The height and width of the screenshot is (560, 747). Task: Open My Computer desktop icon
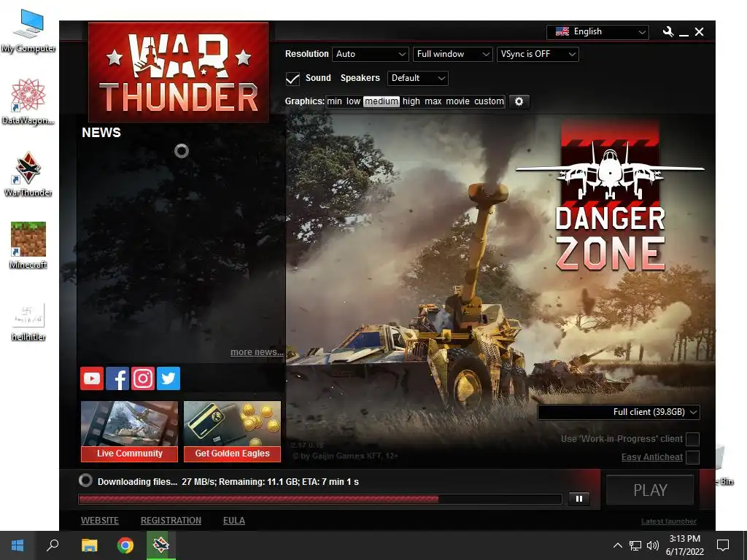point(28,31)
